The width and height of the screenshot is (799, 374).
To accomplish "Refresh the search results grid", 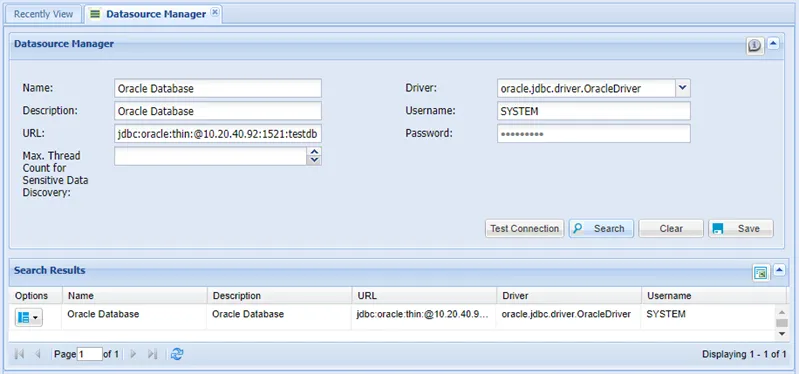I will [177, 354].
